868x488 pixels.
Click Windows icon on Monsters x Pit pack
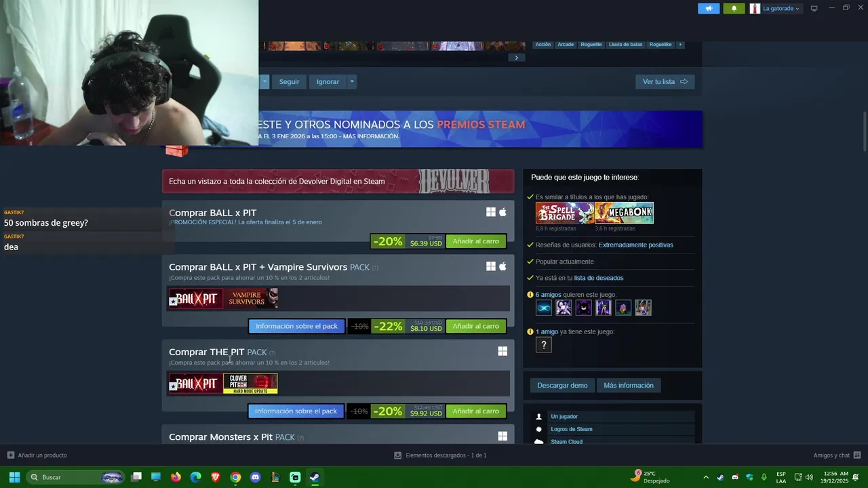pos(502,436)
